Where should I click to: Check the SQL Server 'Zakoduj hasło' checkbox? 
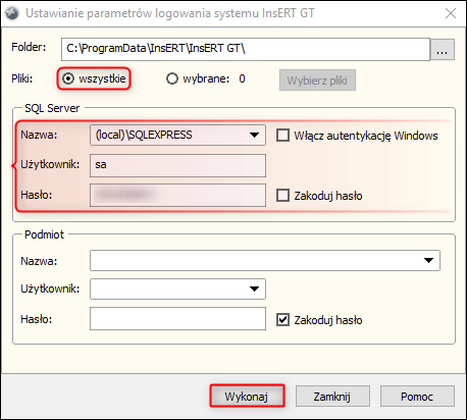[283, 195]
